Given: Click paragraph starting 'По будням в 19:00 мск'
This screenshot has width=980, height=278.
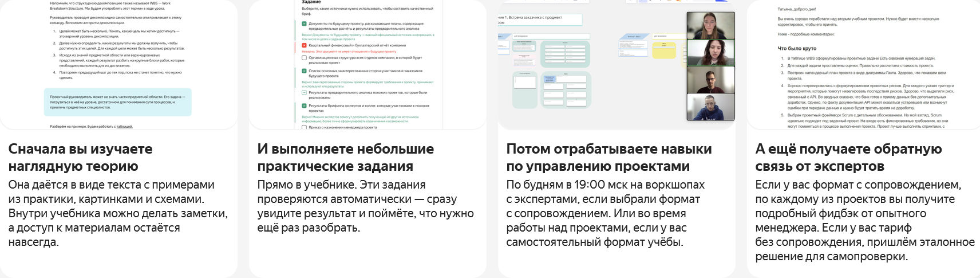Looking at the screenshot, I should (606, 213).
